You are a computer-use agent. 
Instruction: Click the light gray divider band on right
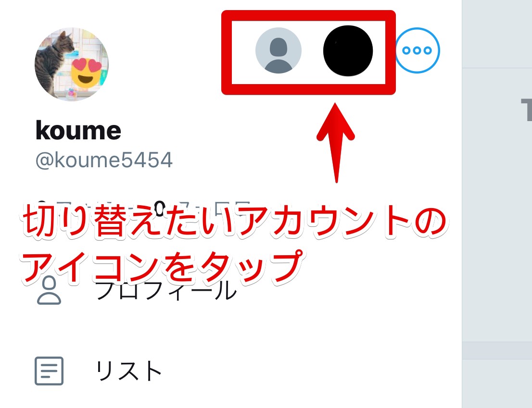497,350
